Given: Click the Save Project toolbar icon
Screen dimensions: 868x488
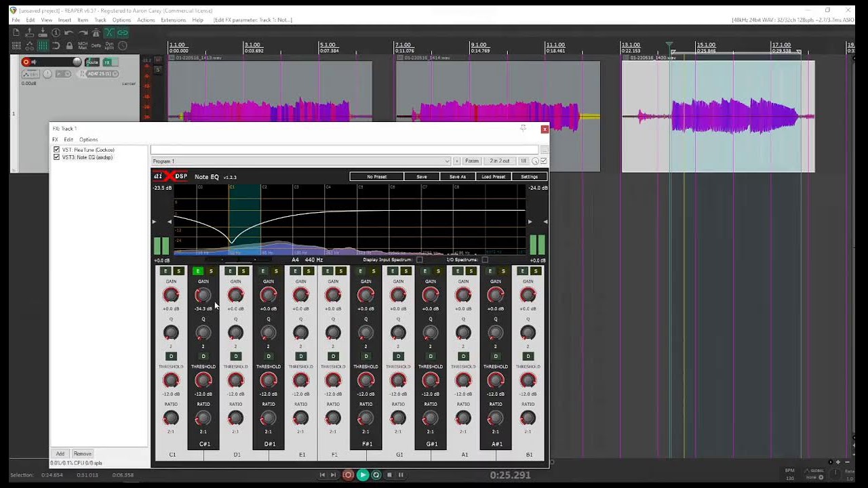Looking at the screenshot, I should pyautogui.click(x=42, y=33).
